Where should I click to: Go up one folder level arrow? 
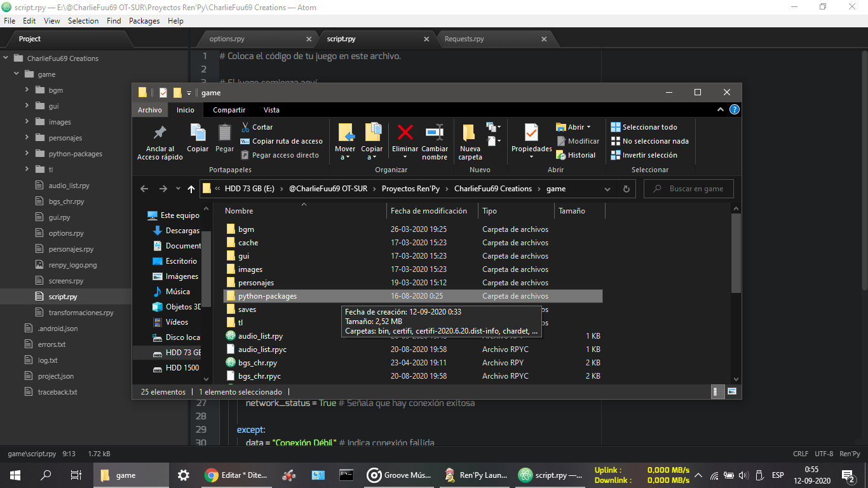(191, 189)
